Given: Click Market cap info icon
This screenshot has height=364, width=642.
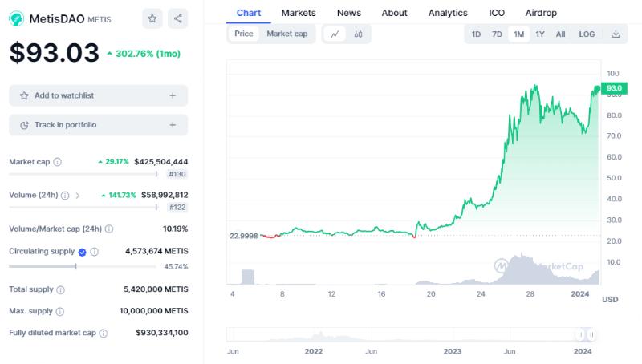Looking at the screenshot, I should tap(57, 162).
